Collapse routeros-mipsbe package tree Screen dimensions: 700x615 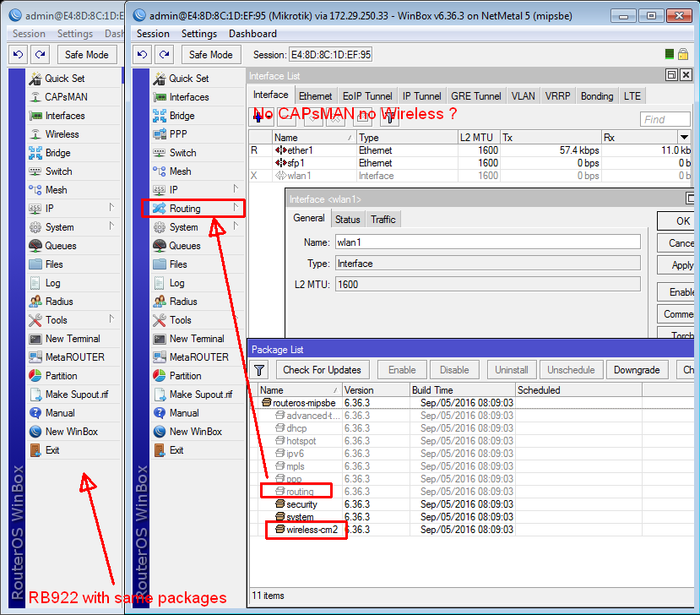(x=267, y=402)
